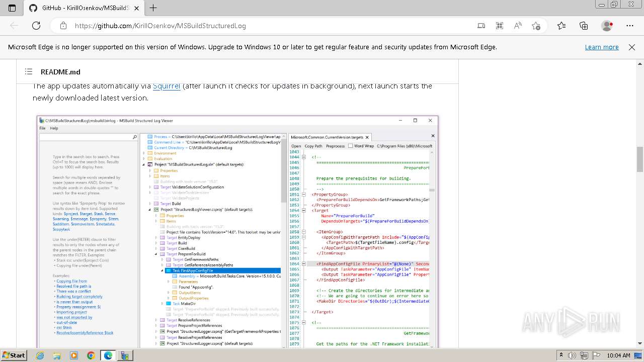Open the Collections panel
This screenshot has height=362, width=644.
584,26
